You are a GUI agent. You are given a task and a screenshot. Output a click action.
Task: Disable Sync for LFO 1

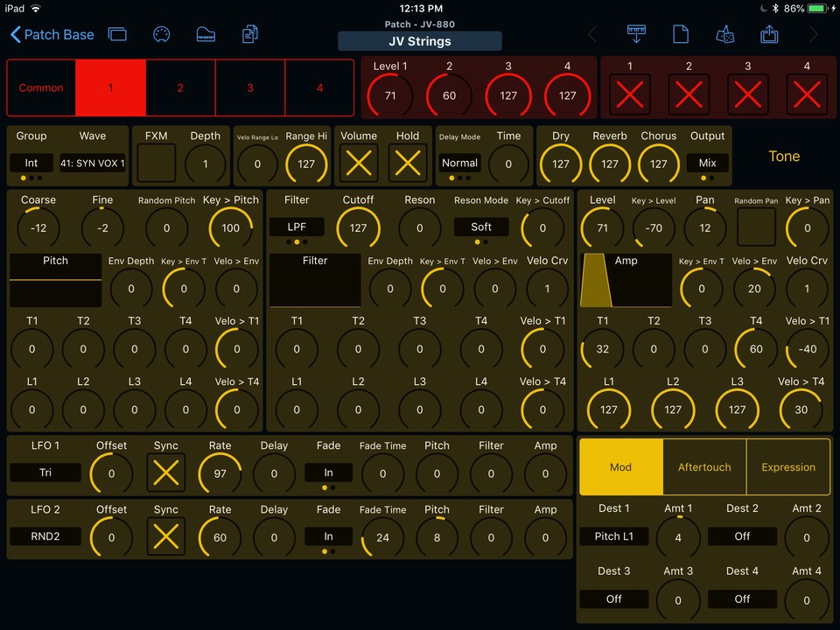coord(165,473)
